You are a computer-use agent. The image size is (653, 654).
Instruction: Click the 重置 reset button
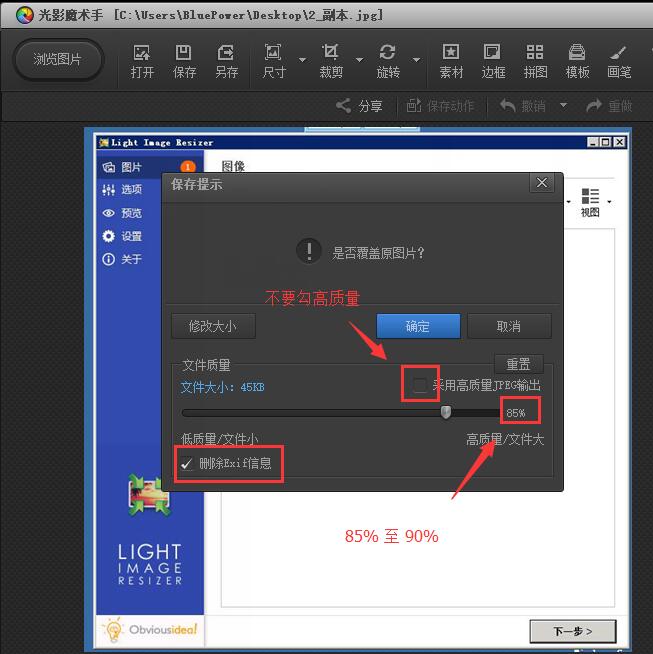click(x=519, y=364)
